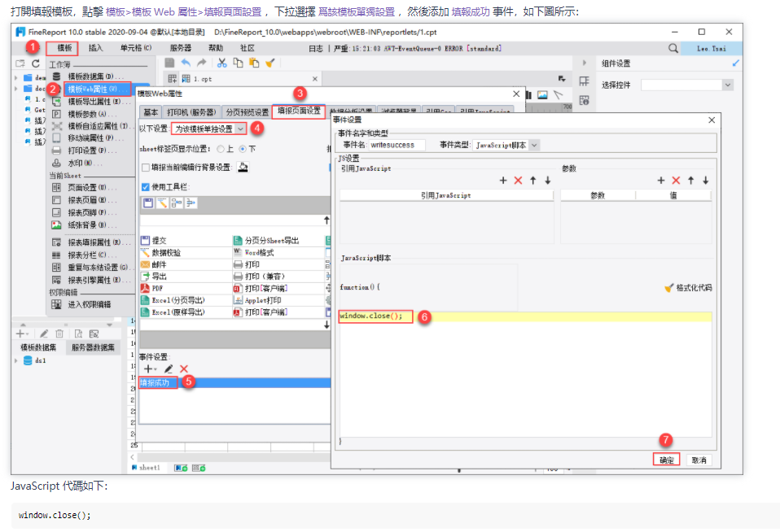
Task: Close the 1.cpt document tab
Action: pos(315,79)
